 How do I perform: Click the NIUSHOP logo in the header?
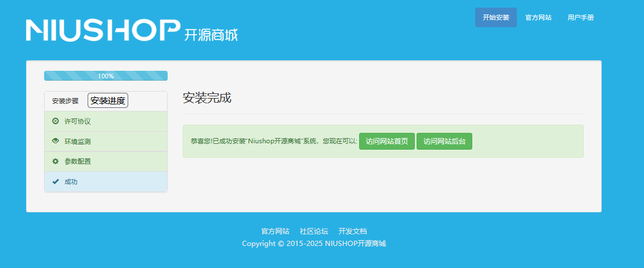coord(103,30)
